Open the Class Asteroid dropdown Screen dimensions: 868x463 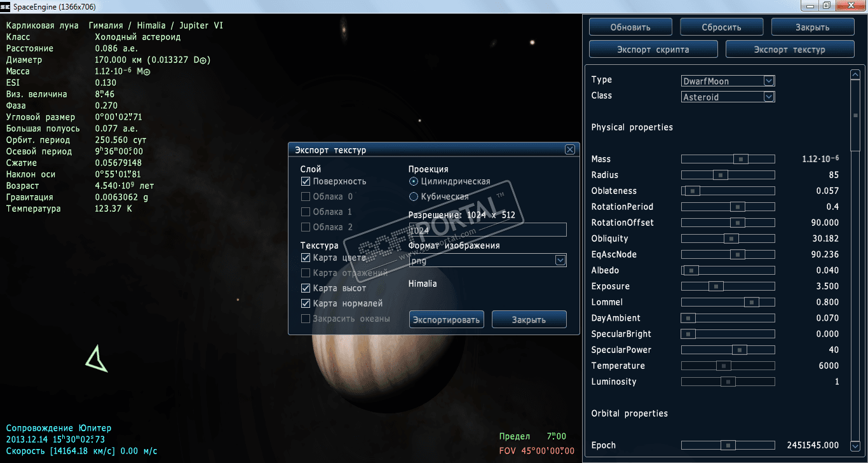tap(769, 97)
